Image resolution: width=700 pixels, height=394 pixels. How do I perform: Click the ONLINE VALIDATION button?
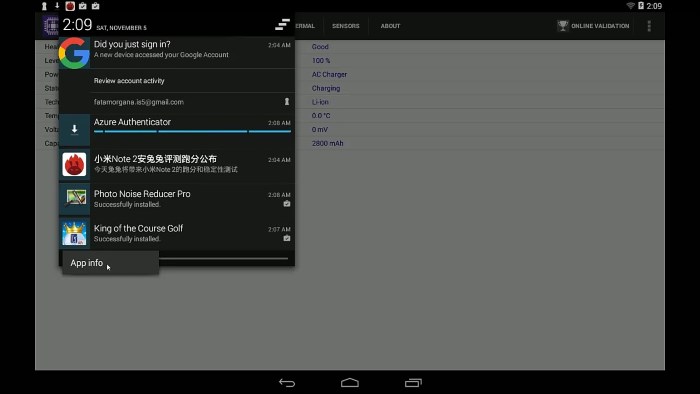click(593, 26)
